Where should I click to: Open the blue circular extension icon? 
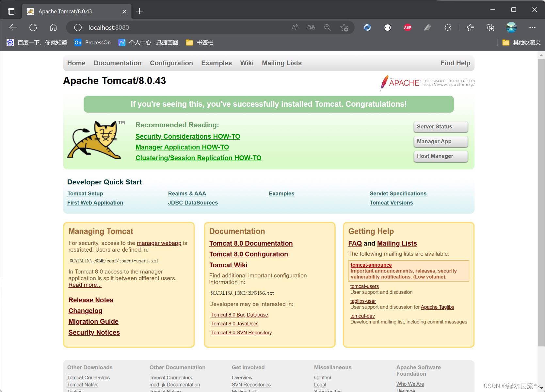coord(367,27)
